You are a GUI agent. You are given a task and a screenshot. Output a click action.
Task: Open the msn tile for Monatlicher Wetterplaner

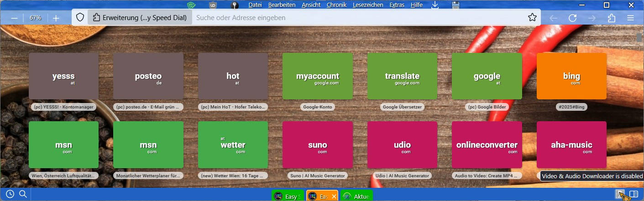[148, 144]
